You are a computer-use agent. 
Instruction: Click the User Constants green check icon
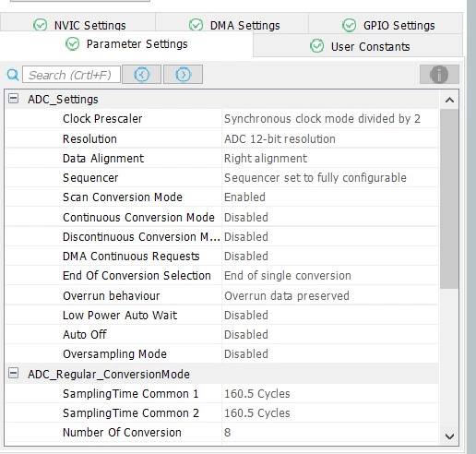(x=316, y=46)
